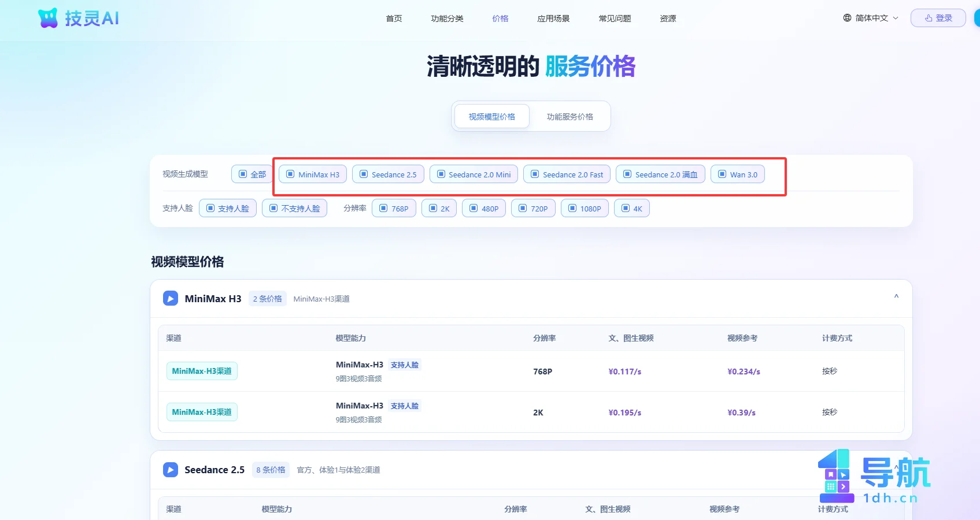Click the 2 条价格 badge
Image resolution: width=980 pixels, height=520 pixels.
(x=268, y=299)
